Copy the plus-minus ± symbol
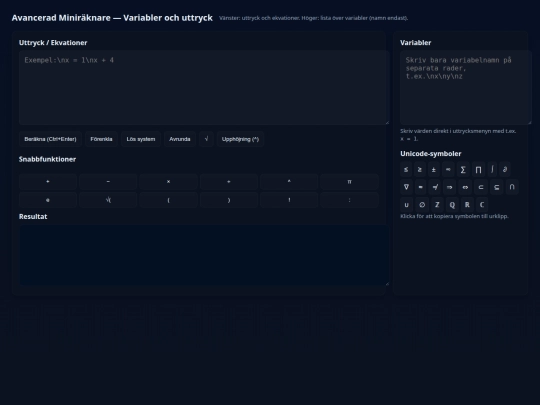540x405 pixels. pyautogui.click(x=434, y=169)
